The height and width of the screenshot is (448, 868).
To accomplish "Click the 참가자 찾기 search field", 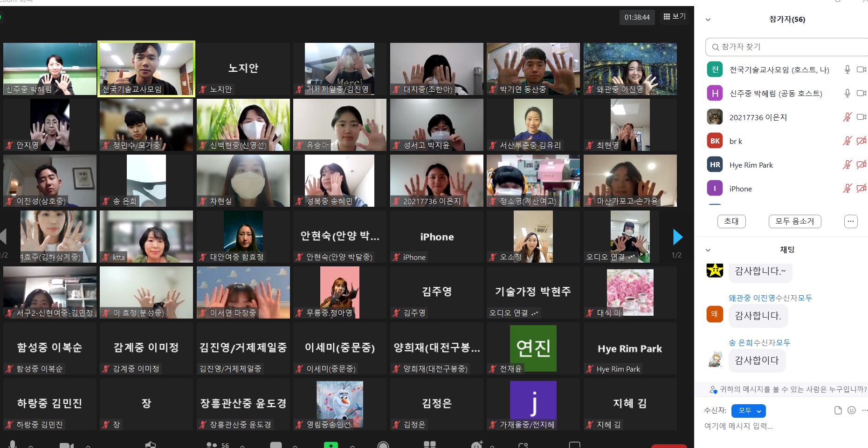I will 788,47.
